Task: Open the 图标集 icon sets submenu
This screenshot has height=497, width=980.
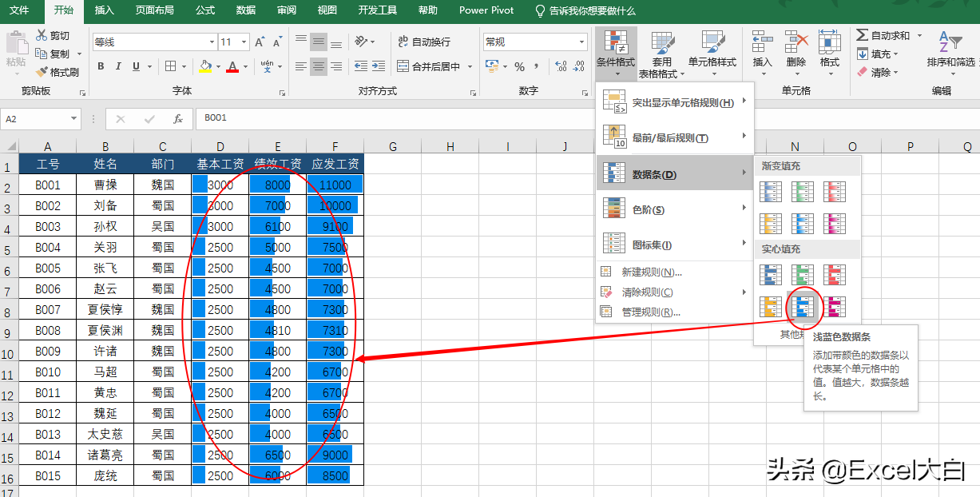Action: click(x=676, y=245)
